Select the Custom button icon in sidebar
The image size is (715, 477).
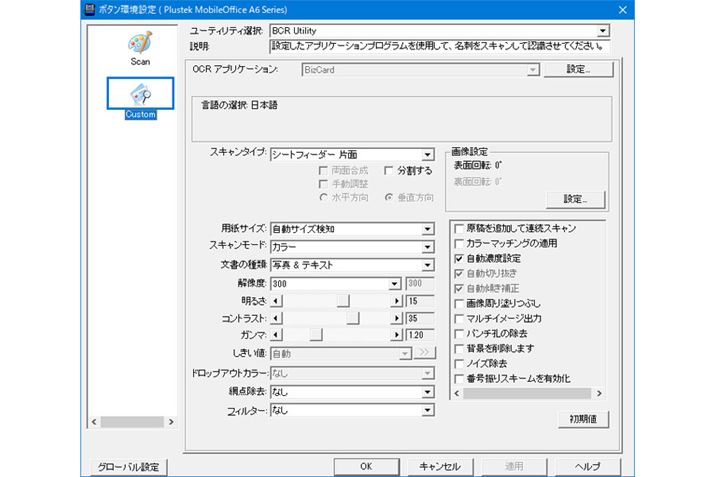pos(139,94)
